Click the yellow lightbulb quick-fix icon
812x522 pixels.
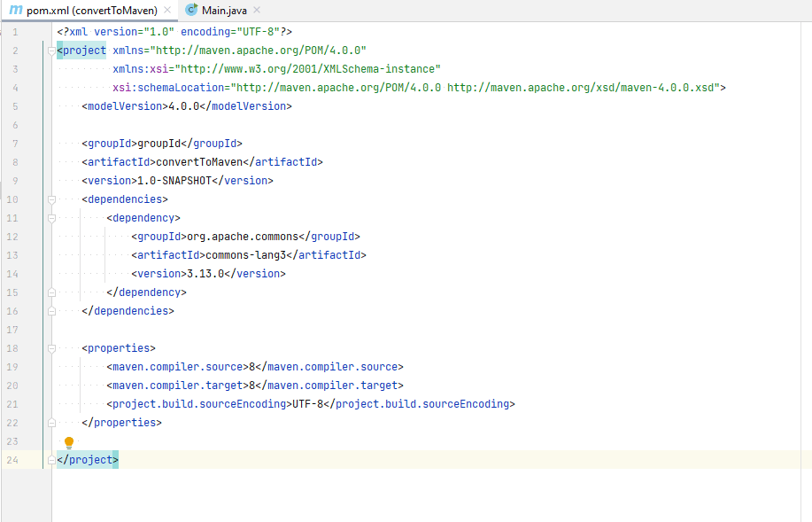[69, 442]
